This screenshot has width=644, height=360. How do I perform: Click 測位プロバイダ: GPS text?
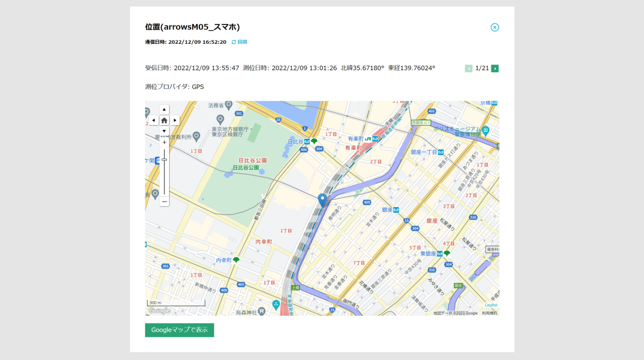click(175, 86)
